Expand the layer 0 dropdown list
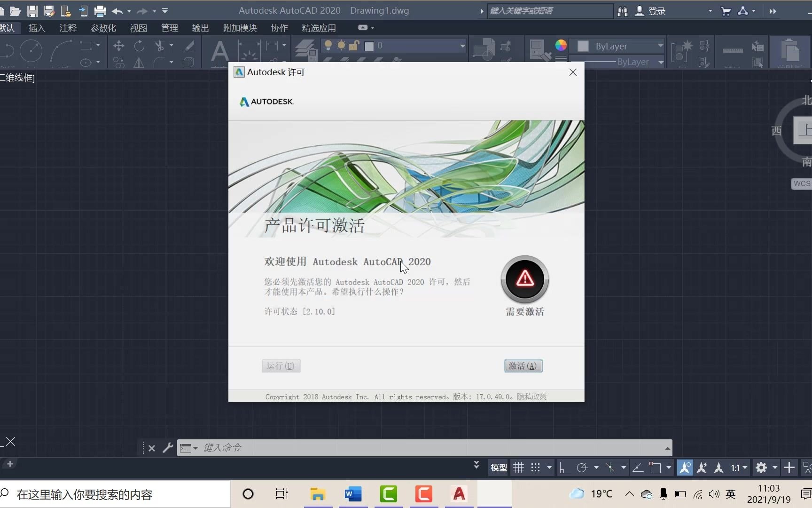812x508 pixels. [462, 46]
